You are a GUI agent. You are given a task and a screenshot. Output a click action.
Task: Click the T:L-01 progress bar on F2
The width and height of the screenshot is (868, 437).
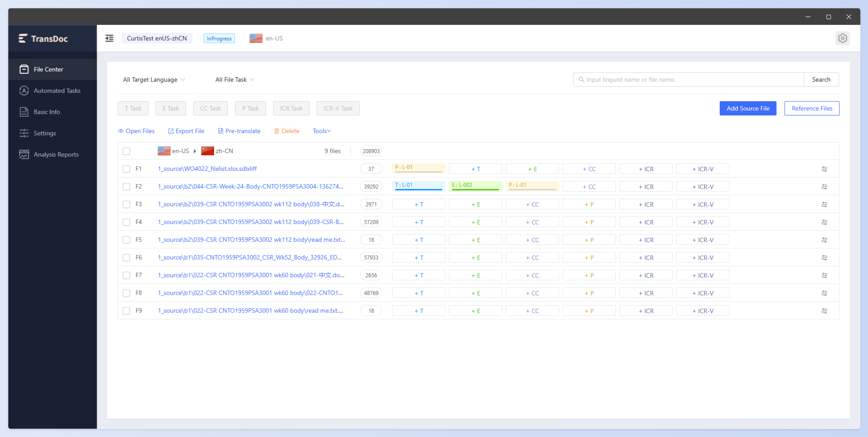point(419,186)
